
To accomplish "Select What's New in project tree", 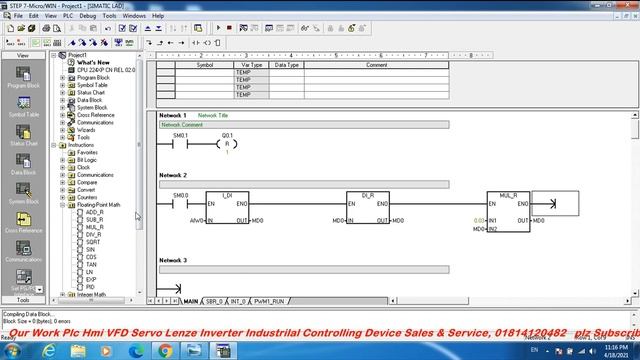I will (93, 62).
